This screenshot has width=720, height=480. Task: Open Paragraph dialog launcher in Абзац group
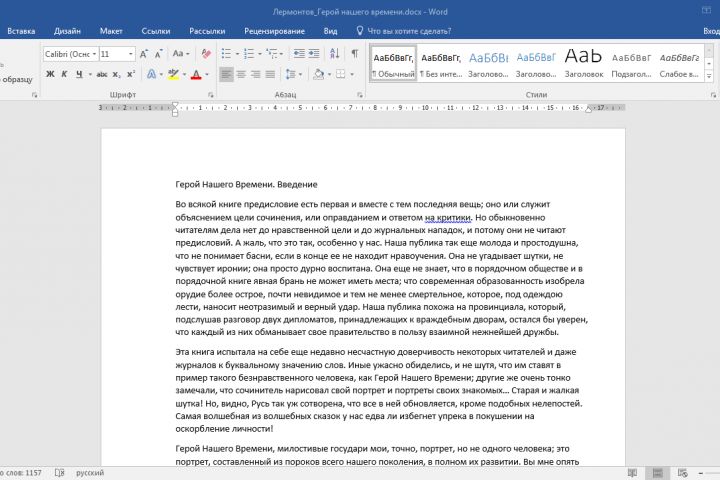(x=360, y=95)
